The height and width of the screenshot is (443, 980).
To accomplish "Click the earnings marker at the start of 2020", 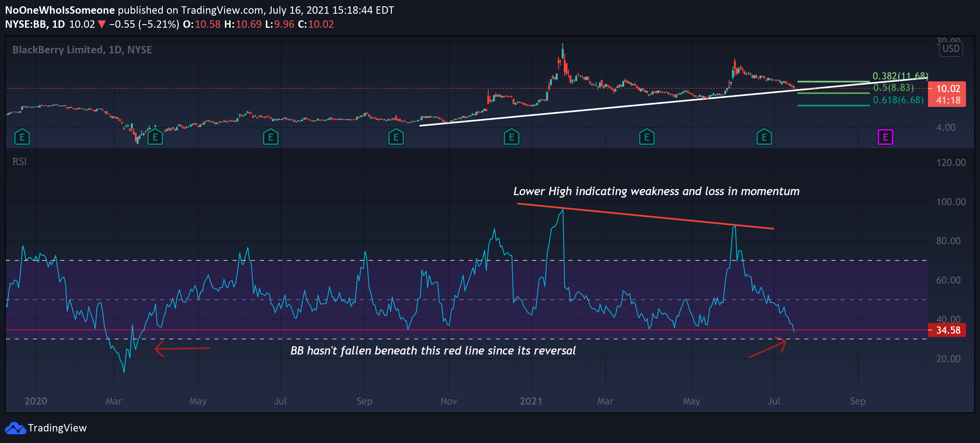I will tap(22, 137).
